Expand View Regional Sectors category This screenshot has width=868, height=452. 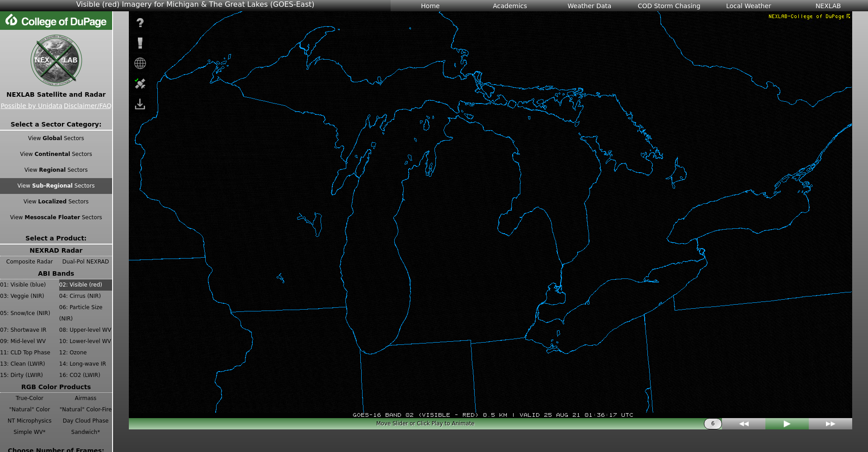(x=56, y=170)
